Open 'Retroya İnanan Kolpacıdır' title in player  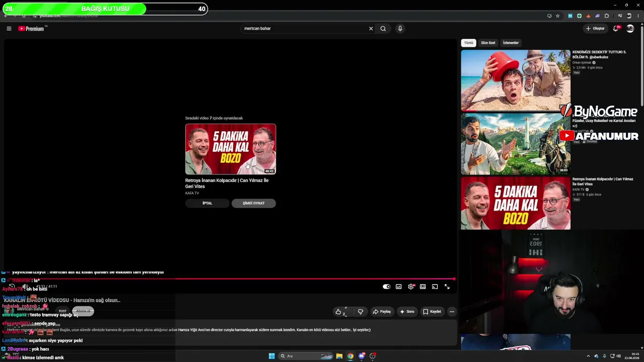click(x=227, y=183)
